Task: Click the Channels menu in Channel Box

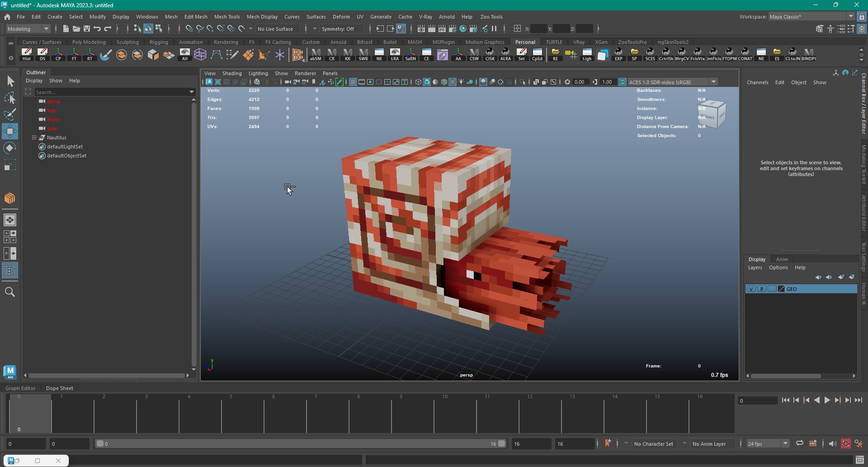Action: (757, 82)
